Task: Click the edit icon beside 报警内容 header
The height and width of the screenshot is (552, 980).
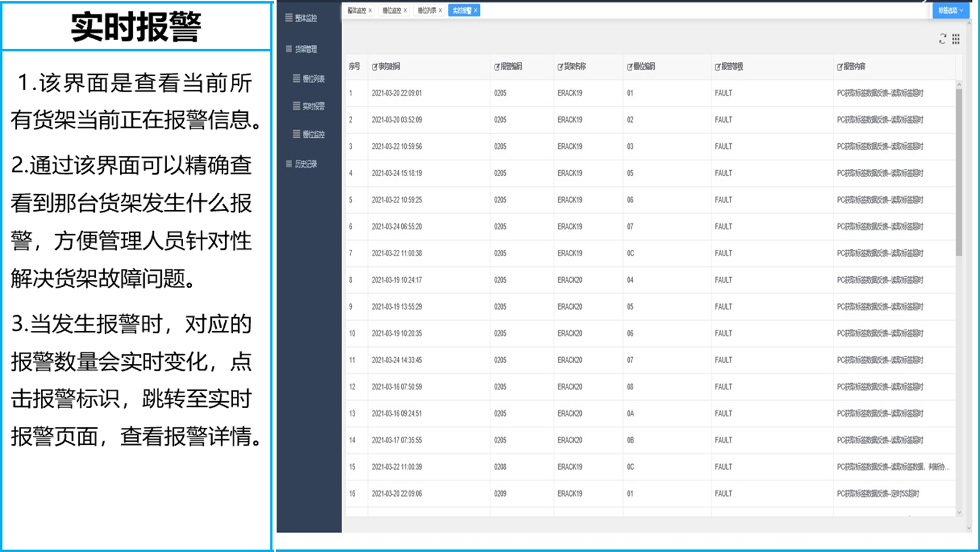Action: point(840,67)
